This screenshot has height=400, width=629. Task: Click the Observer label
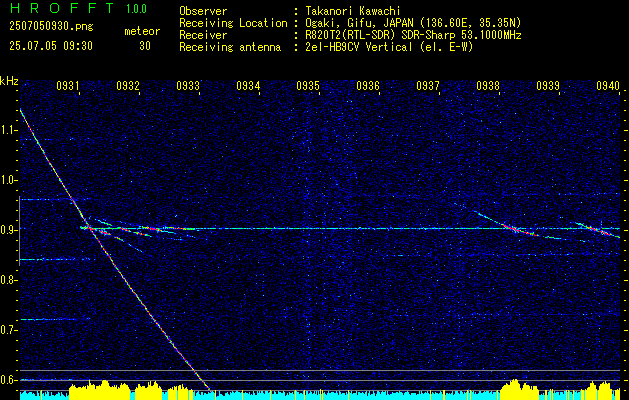[x=203, y=11]
